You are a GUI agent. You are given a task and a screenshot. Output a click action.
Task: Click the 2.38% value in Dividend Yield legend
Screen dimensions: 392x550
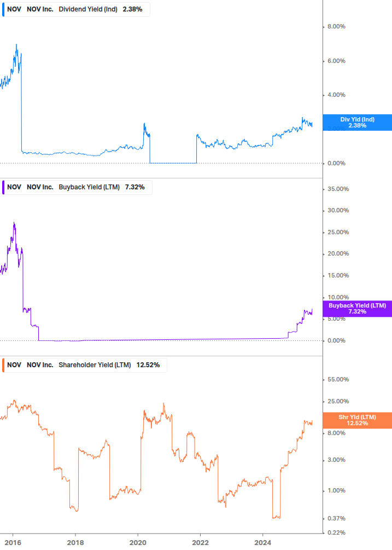coord(132,9)
